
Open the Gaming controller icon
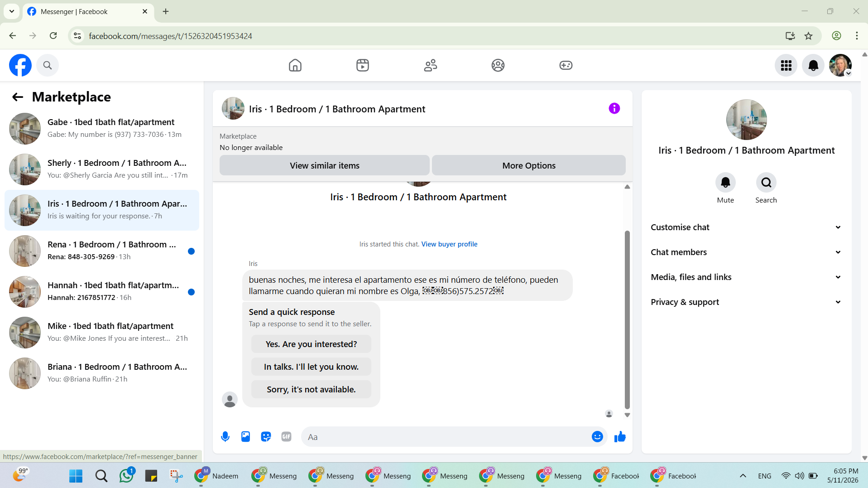click(566, 65)
